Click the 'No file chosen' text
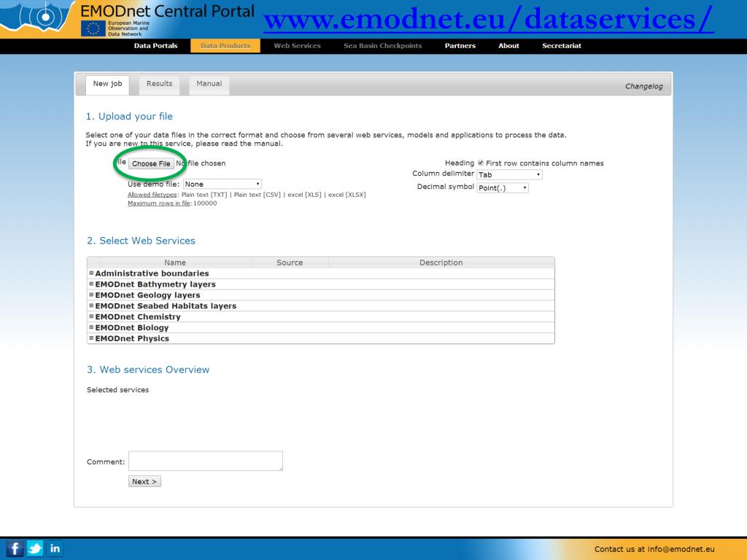 [201, 163]
